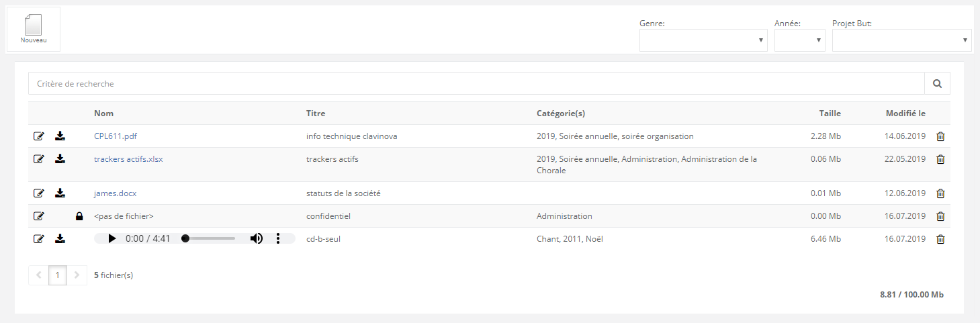
Task: Open the CPL611.pdf link
Action: tap(115, 136)
